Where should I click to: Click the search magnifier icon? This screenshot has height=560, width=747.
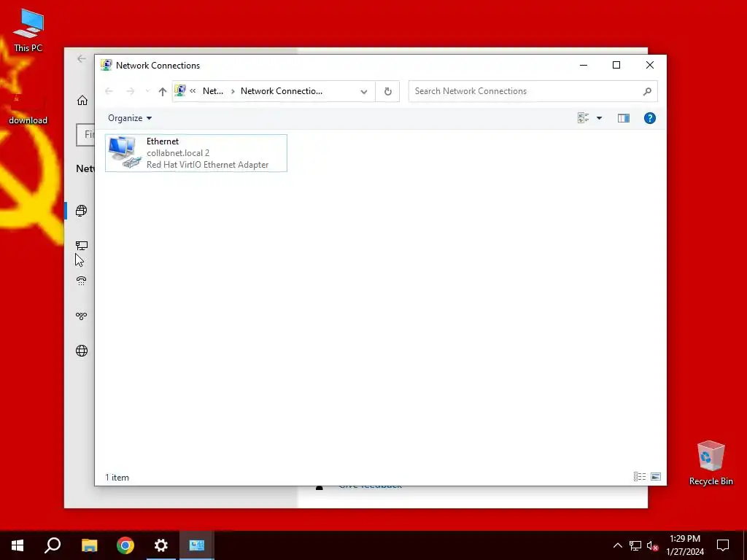tap(647, 91)
